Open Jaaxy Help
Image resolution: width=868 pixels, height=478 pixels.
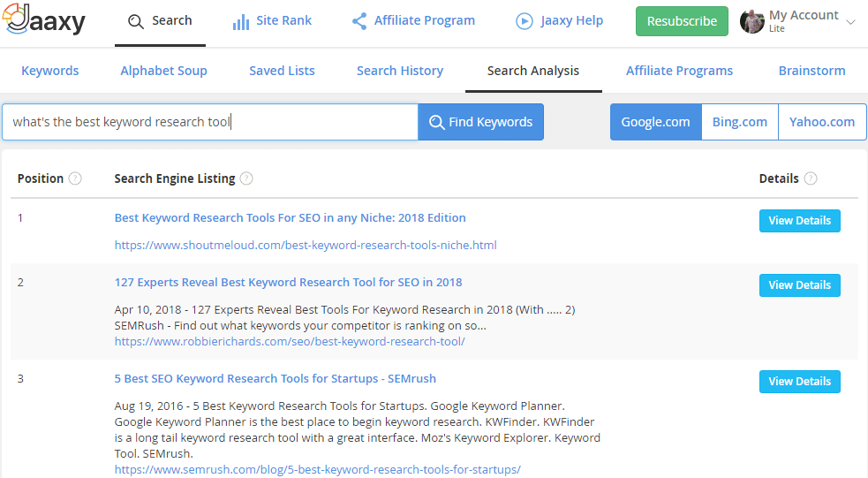click(x=560, y=21)
